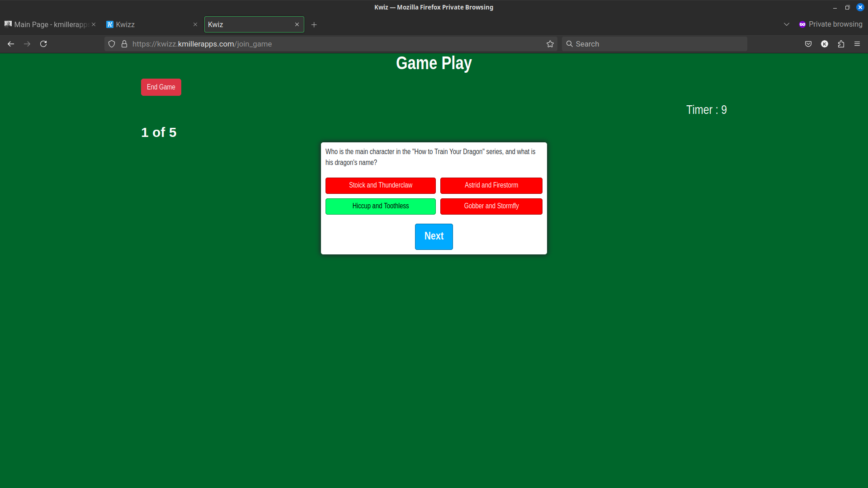This screenshot has height=488, width=868.
Task: Close the Kwizz tab
Action: [195, 24]
